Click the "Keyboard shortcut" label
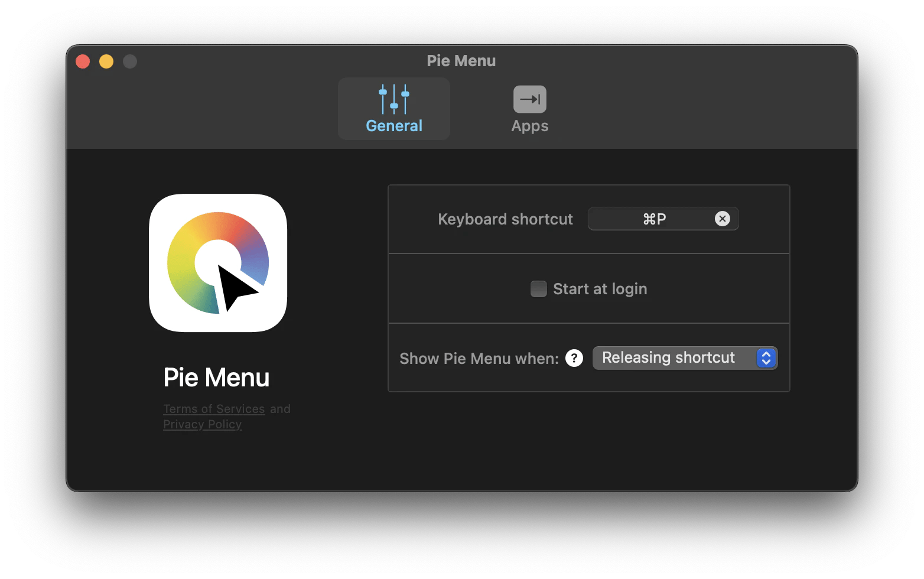Screen dimensions: 924x579 (505, 219)
